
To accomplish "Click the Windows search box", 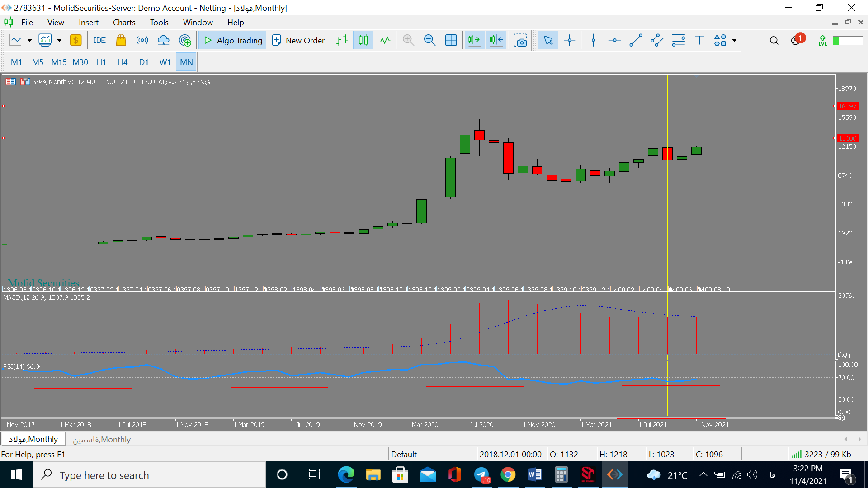I will click(x=149, y=475).
